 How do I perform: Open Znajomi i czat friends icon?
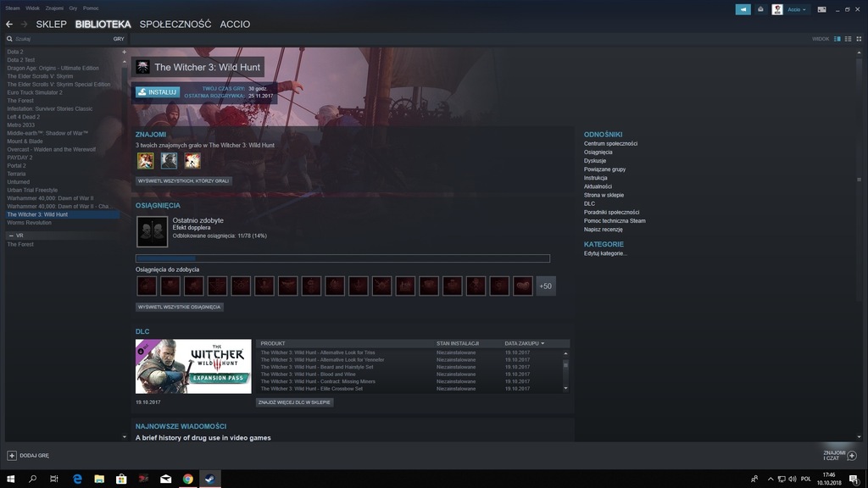coord(852,455)
